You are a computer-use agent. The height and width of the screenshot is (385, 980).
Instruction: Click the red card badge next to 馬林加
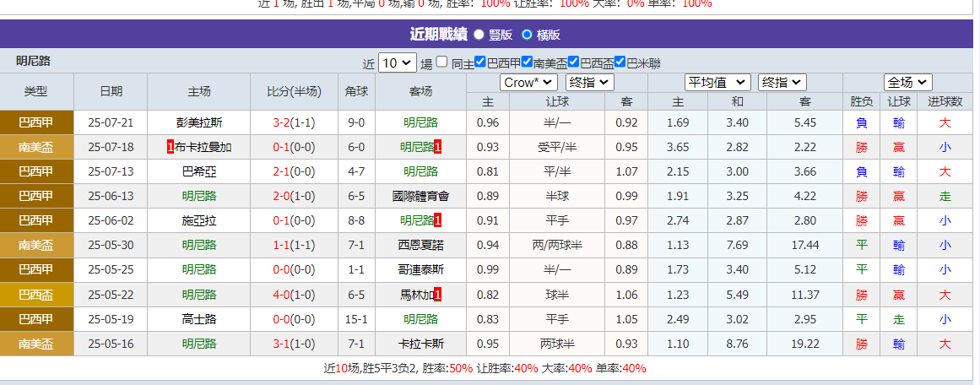[x=438, y=295]
